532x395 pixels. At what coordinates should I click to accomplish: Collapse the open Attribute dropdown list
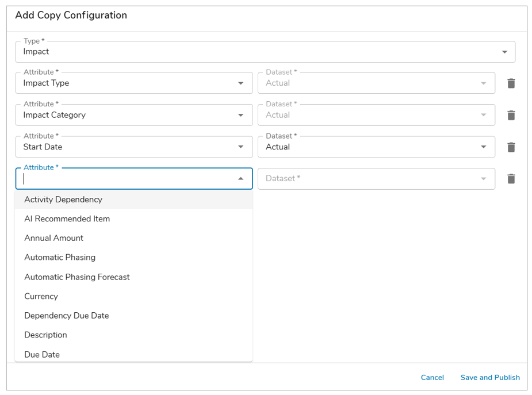240,179
